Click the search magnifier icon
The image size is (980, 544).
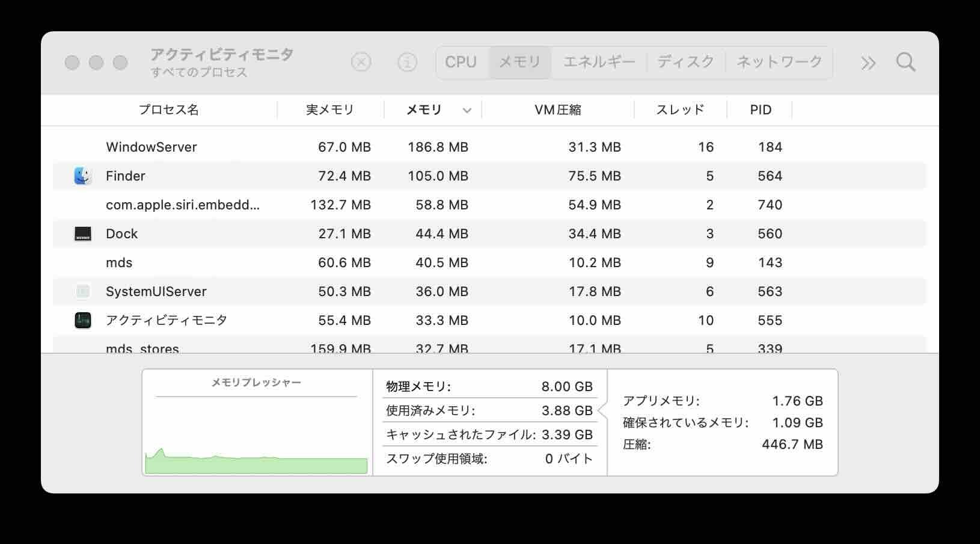click(906, 62)
